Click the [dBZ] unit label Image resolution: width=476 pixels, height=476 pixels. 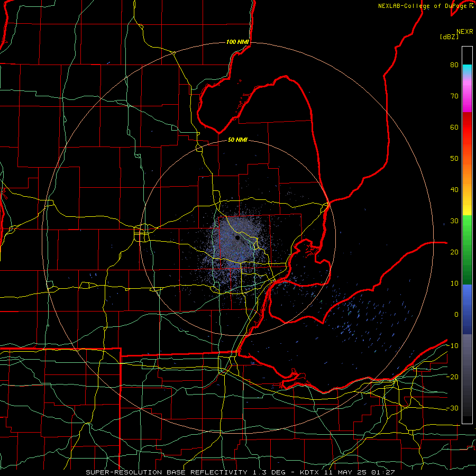coord(449,37)
